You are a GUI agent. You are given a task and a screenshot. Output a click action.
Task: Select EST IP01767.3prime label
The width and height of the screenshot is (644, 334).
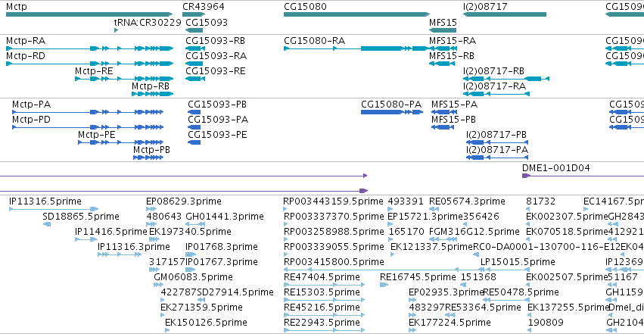pyautogui.click(x=222, y=262)
